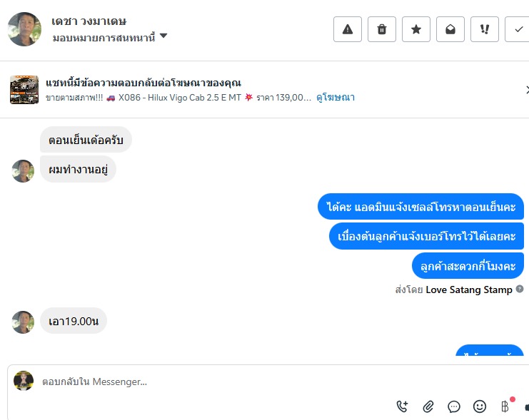Open the emoji picker
529x420 pixels.
click(480, 406)
